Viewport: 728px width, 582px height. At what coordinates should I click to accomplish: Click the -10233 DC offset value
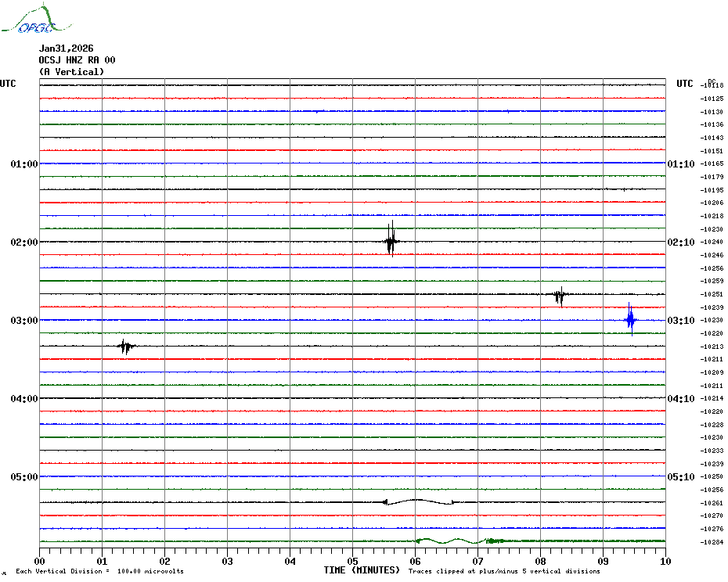[x=712, y=451]
